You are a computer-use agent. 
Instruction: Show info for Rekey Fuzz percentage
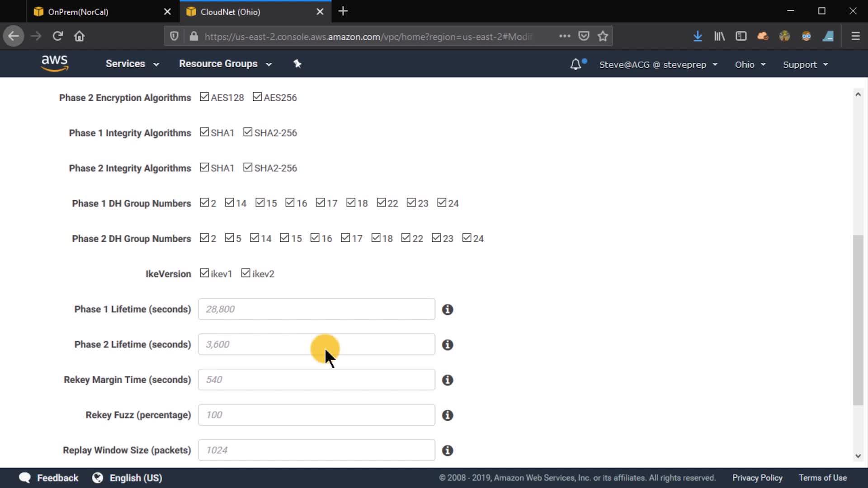(x=448, y=415)
